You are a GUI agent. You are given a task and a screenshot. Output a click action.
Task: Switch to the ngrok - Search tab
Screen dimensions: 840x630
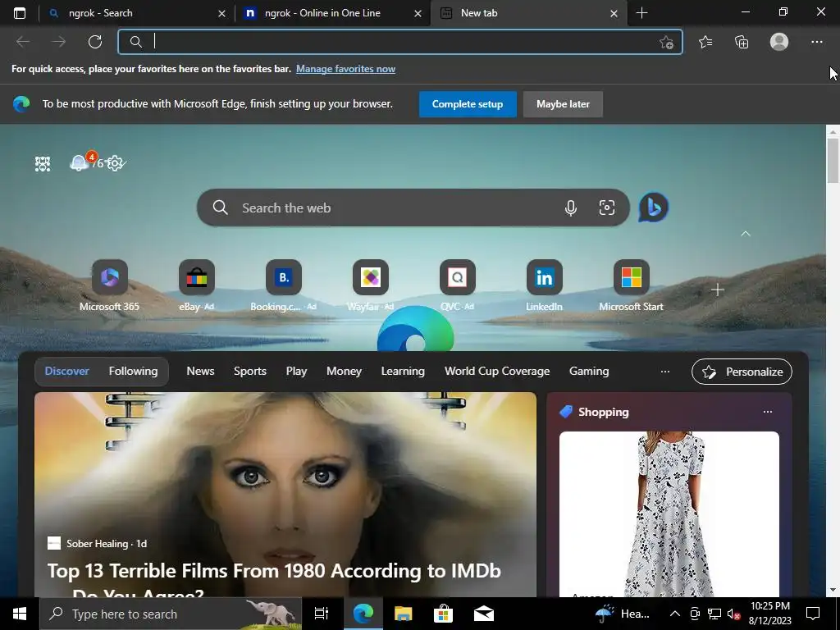(x=135, y=13)
